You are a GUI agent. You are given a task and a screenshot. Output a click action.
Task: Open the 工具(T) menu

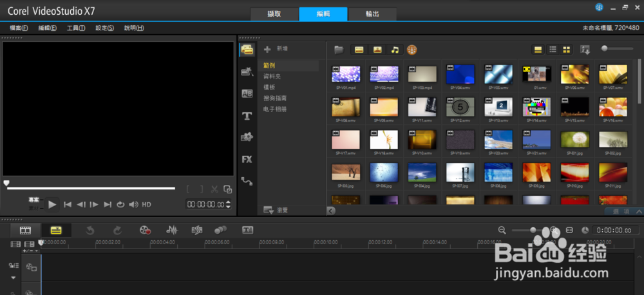pos(76,28)
